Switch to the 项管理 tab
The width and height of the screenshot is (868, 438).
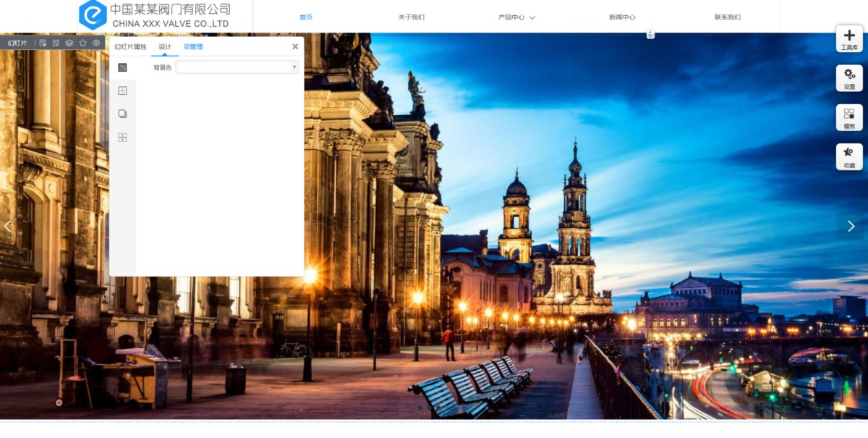coord(193,46)
